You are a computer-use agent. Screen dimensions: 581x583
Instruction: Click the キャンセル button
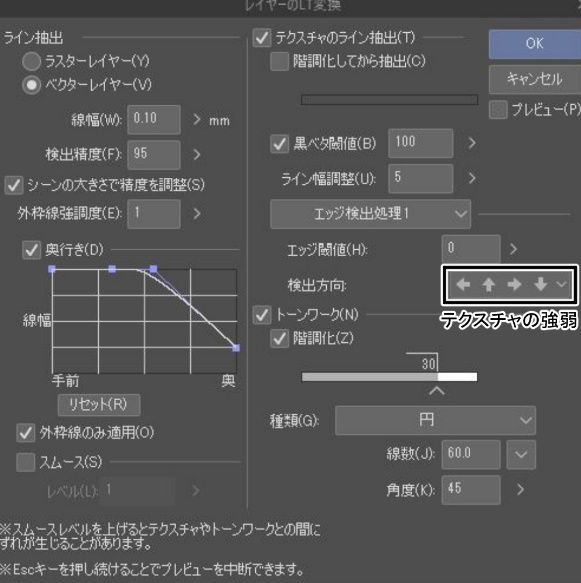pyautogui.click(x=535, y=79)
